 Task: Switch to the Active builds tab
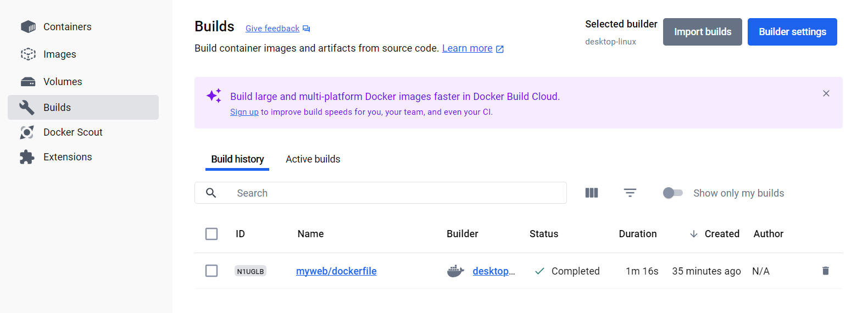(x=313, y=159)
